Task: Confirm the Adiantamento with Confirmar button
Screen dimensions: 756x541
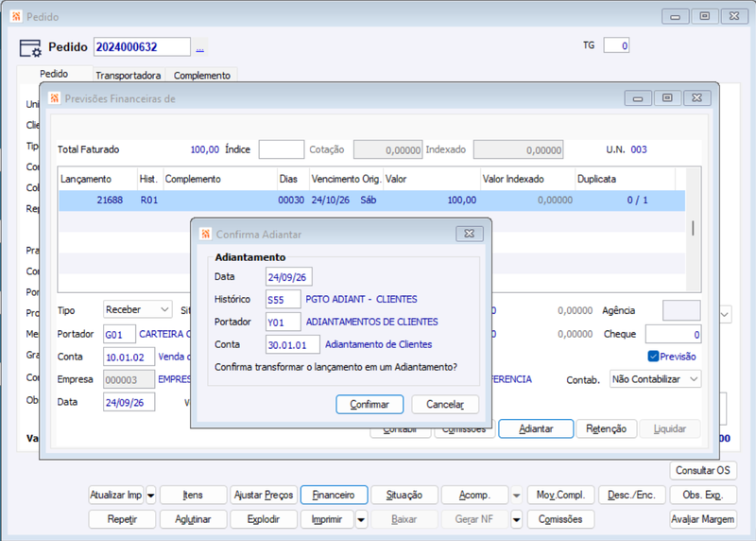Action: point(369,405)
